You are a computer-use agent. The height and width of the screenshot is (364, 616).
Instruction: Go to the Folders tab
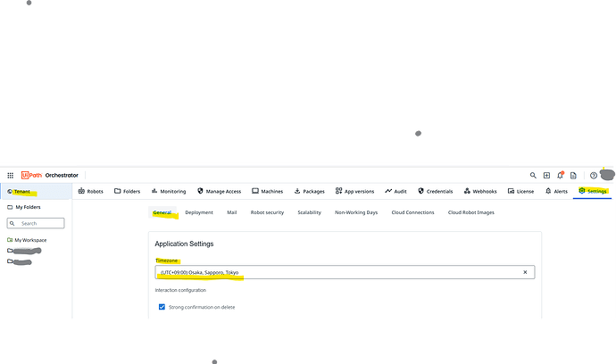click(x=128, y=191)
